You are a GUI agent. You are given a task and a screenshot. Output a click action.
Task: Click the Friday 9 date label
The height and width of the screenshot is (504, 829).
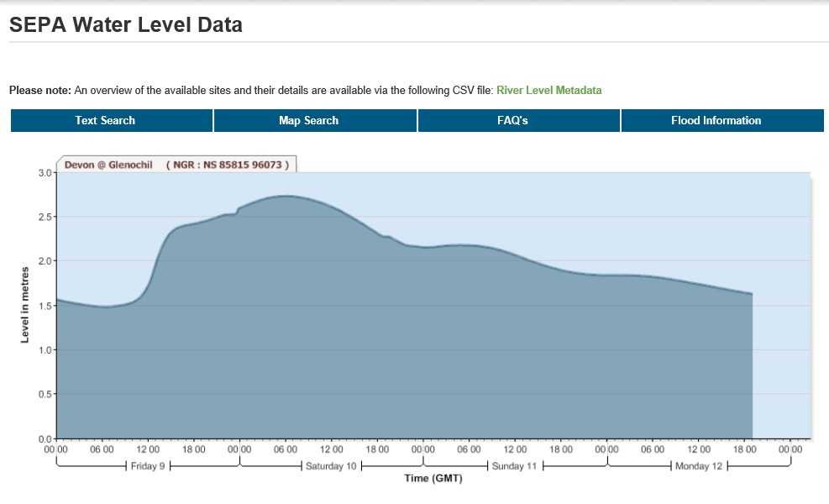coord(149,466)
